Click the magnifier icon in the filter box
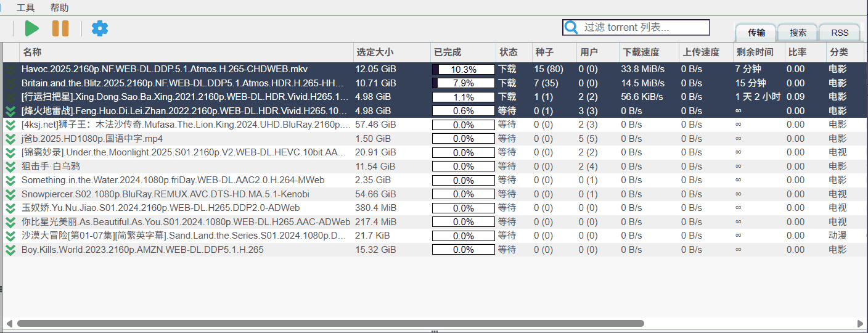This screenshot has width=868, height=333. pyautogui.click(x=571, y=27)
